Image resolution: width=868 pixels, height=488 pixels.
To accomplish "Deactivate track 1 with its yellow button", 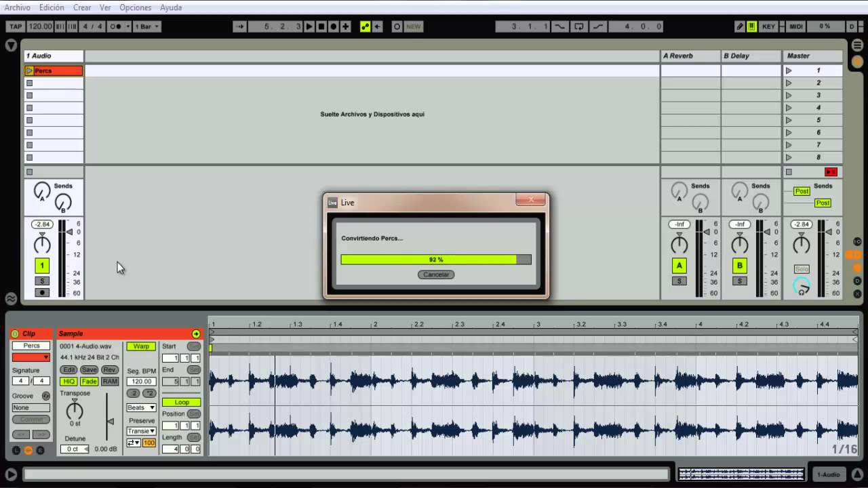I will pyautogui.click(x=42, y=266).
